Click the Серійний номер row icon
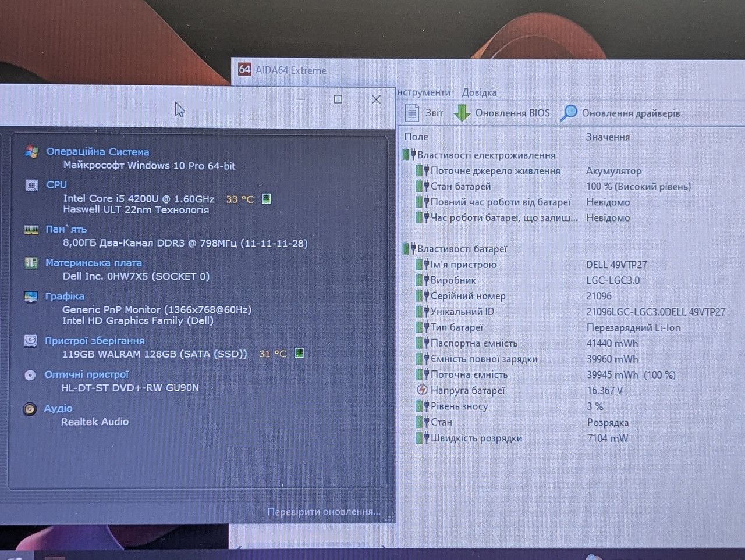745x560 pixels. [x=423, y=296]
